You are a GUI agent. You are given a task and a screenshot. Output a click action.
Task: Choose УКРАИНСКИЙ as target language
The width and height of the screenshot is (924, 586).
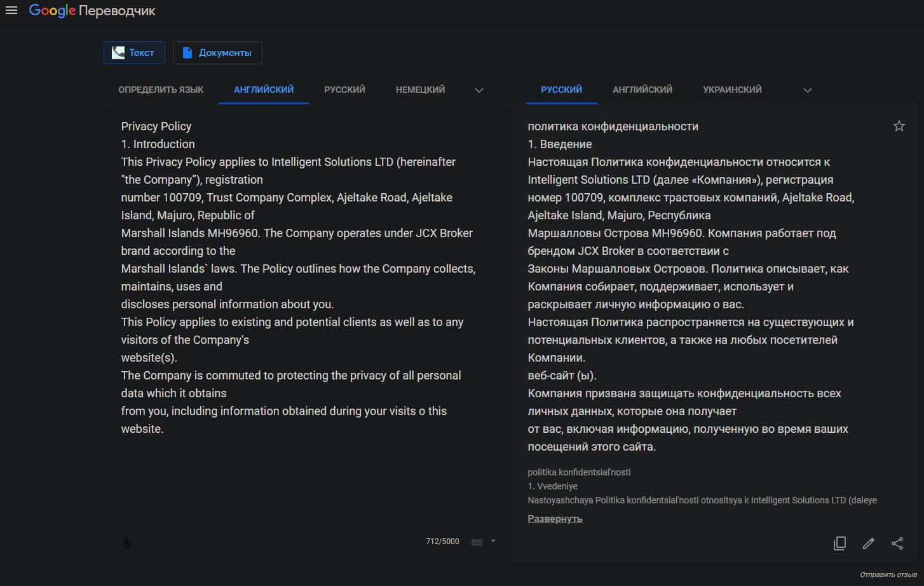[732, 90]
